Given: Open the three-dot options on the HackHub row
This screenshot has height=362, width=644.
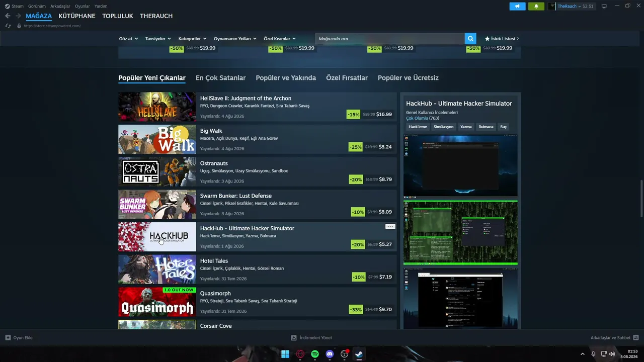Looking at the screenshot, I should click(390, 227).
